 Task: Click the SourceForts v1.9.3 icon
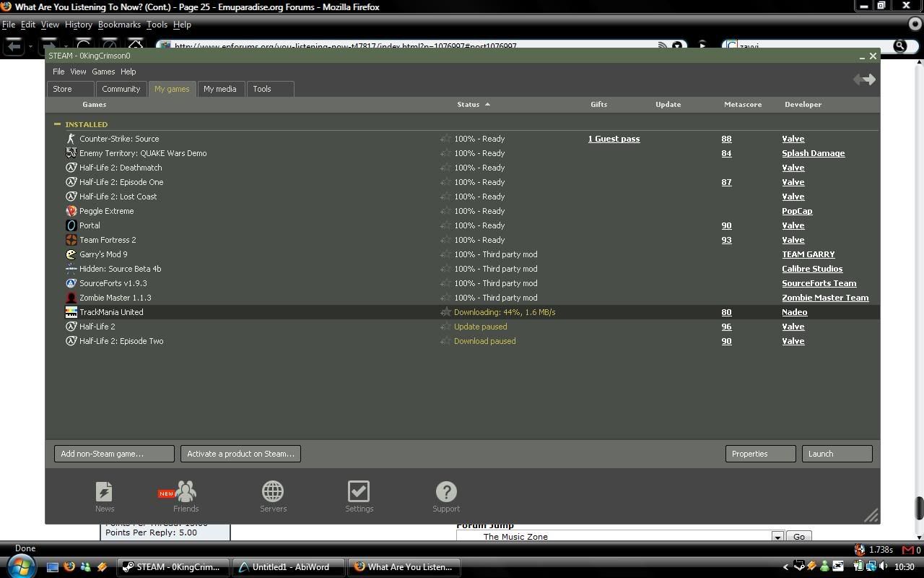[71, 283]
